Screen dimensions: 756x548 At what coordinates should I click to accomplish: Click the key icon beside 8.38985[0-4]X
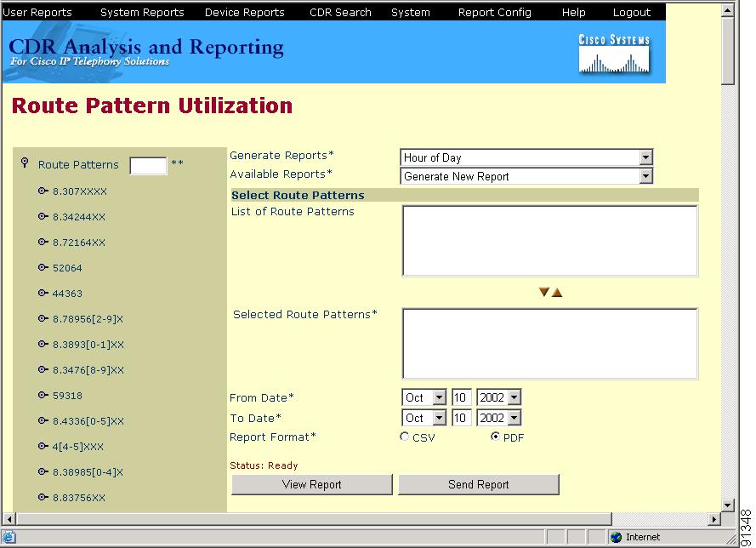pos(43,471)
